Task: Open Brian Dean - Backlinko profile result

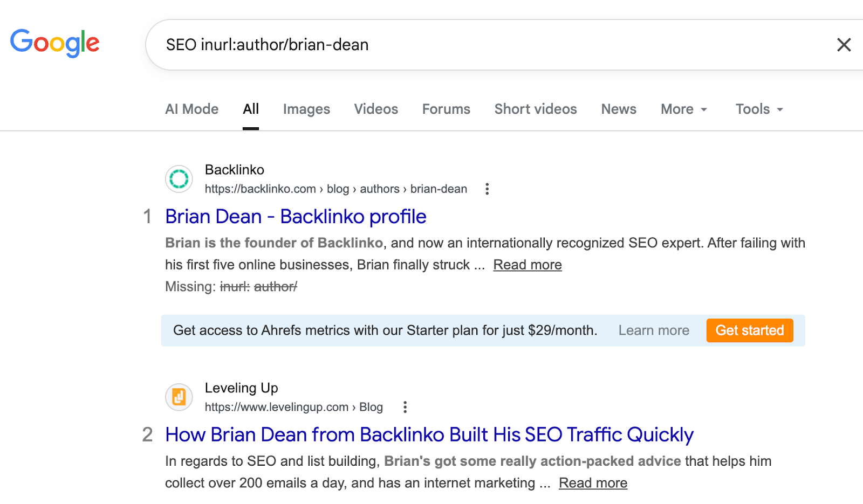Action: (296, 217)
